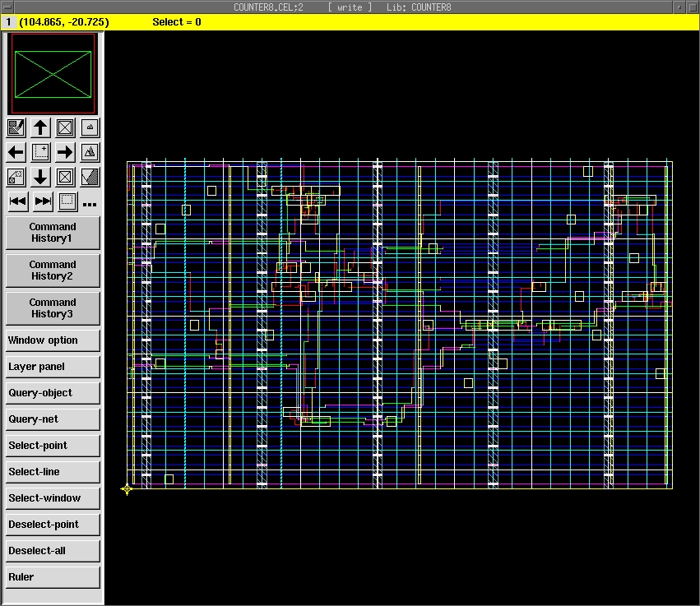The height and width of the screenshot is (606, 700).
Task: Open Command History1
Action: click(x=53, y=233)
